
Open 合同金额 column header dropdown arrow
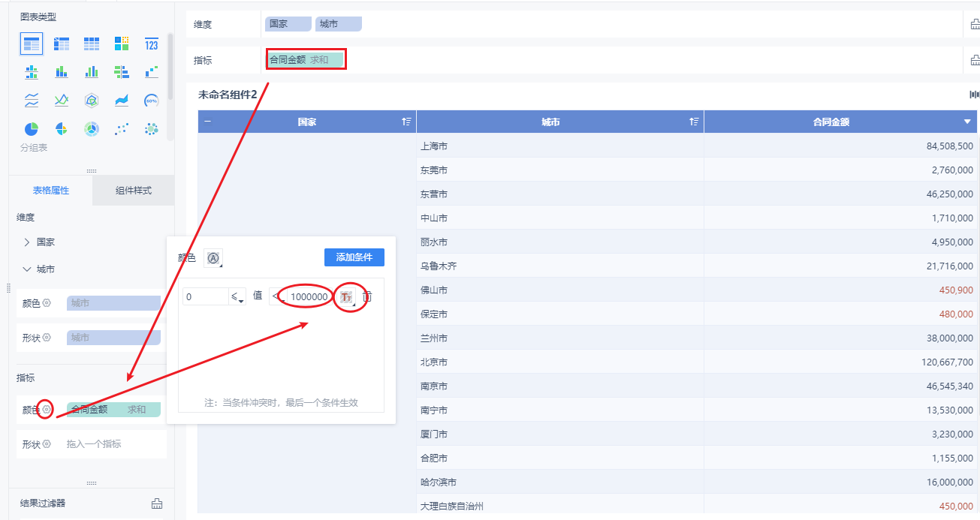(967, 122)
